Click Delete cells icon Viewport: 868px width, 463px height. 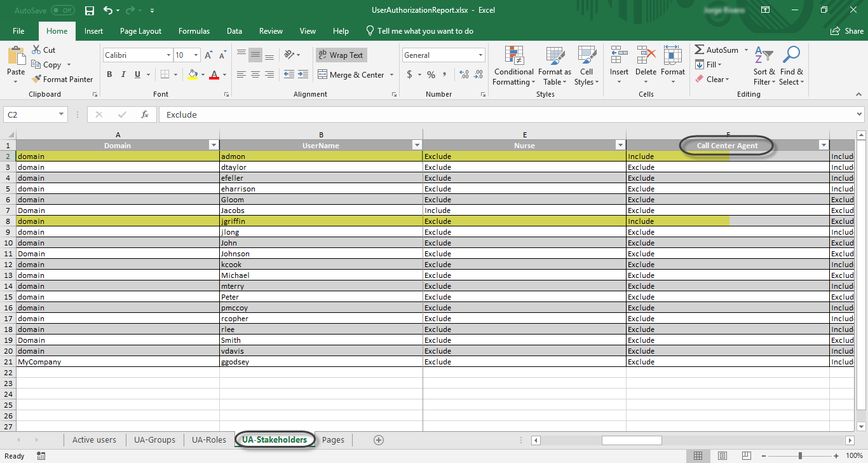click(646, 55)
